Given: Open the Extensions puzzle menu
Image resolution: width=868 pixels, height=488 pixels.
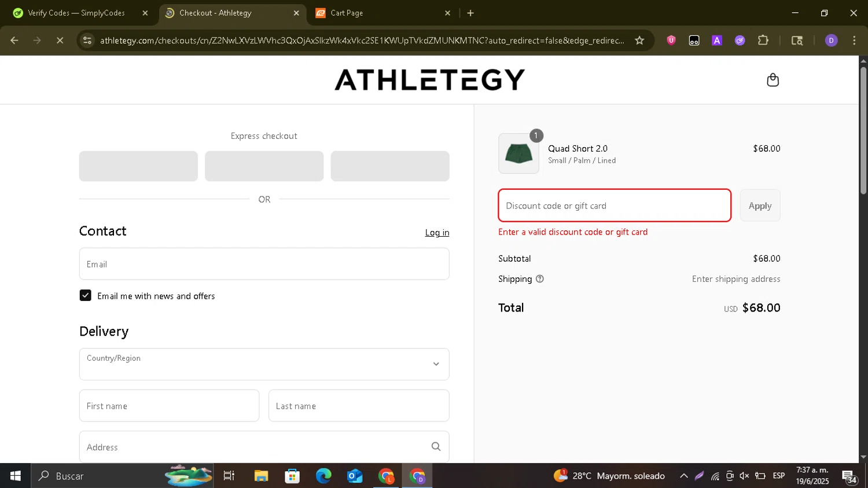Looking at the screenshot, I should (763, 41).
